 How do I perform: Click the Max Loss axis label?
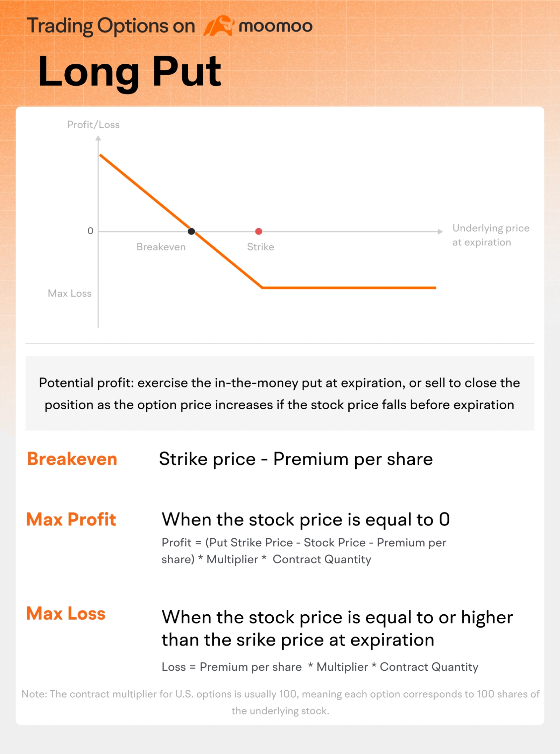tap(70, 293)
